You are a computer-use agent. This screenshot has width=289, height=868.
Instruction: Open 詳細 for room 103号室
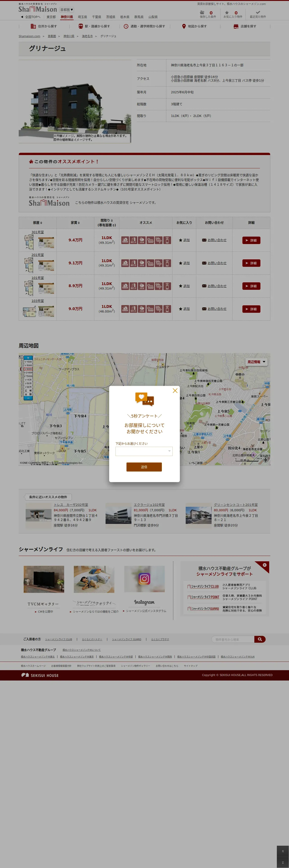tap(251, 309)
